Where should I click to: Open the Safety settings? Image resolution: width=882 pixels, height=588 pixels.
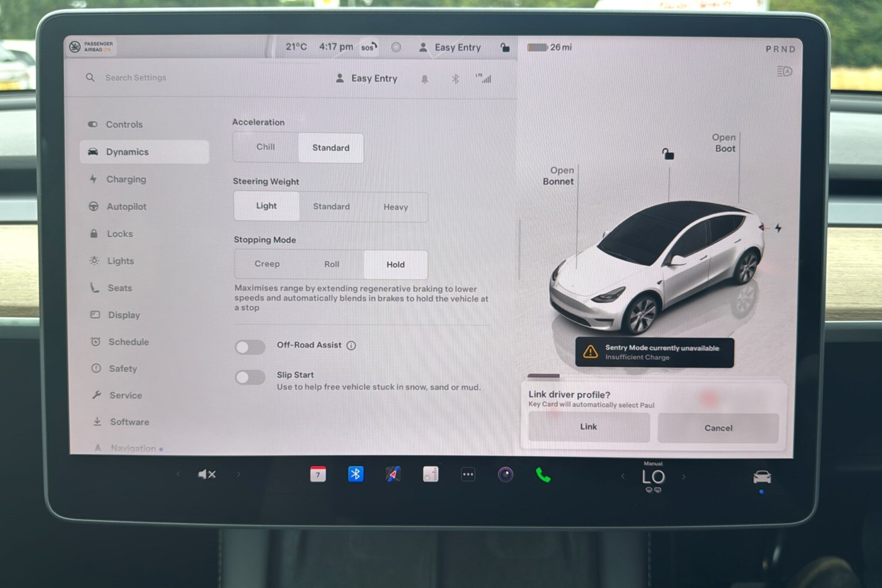115,369
